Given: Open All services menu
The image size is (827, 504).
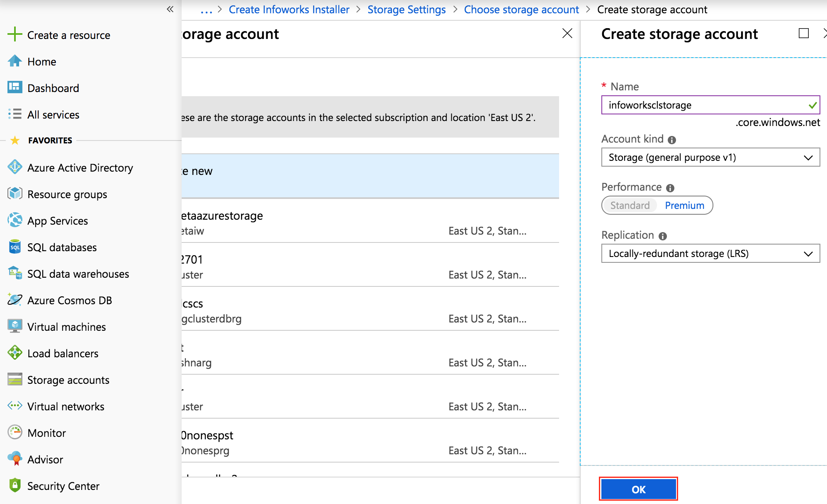Looking at the screenshot, I should tap(53, 114).
